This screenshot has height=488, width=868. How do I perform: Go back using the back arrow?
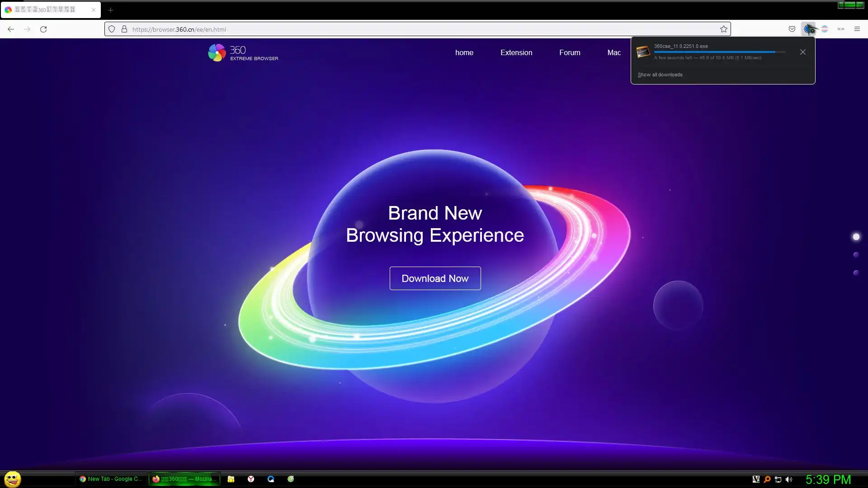11,29
